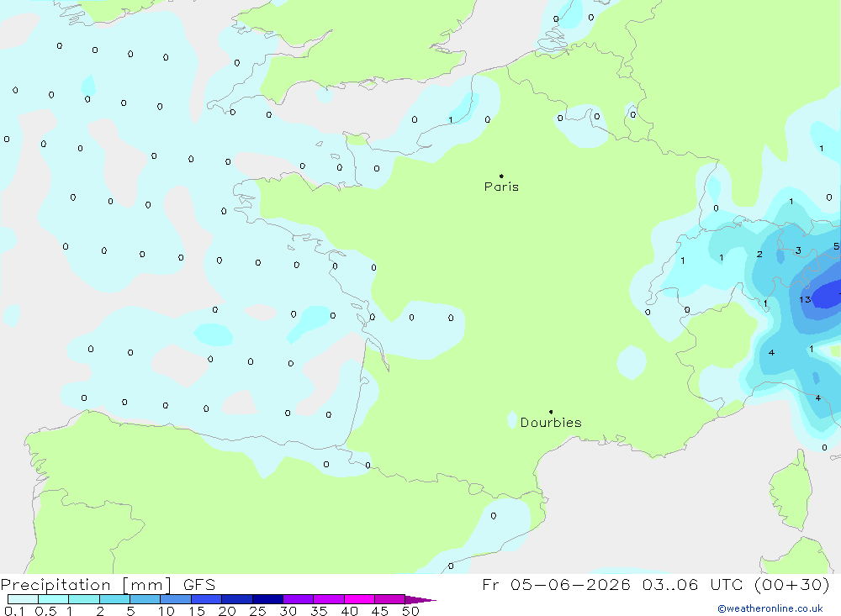841x616 pixels.
Task: Click the 'GFS' model label
Action: click(199, 585)
